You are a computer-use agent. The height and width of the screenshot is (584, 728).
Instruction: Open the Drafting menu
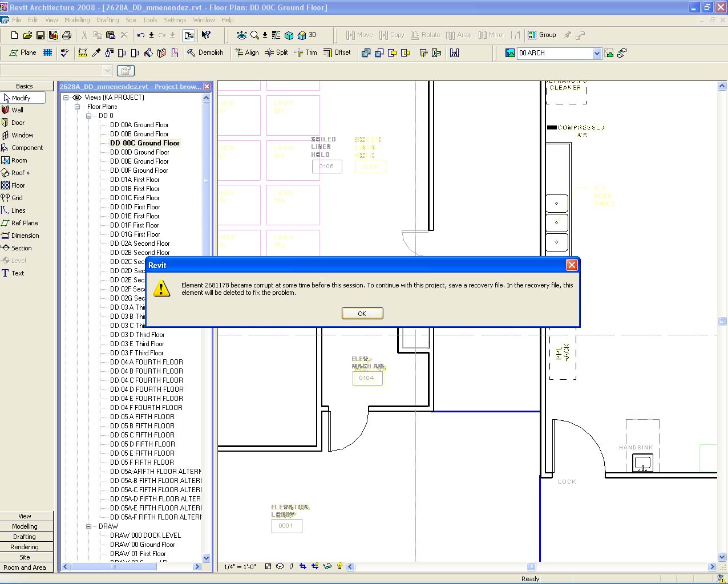tap(107, 20)
